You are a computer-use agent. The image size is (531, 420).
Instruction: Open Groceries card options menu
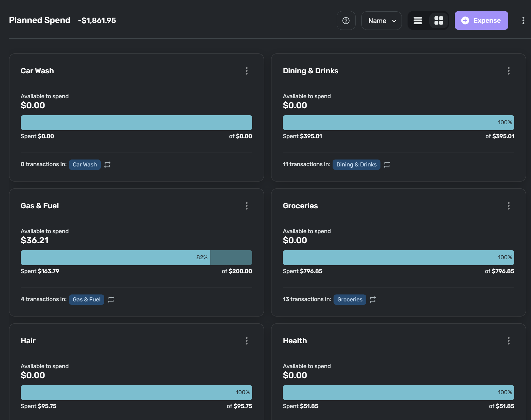pos(508,206)
